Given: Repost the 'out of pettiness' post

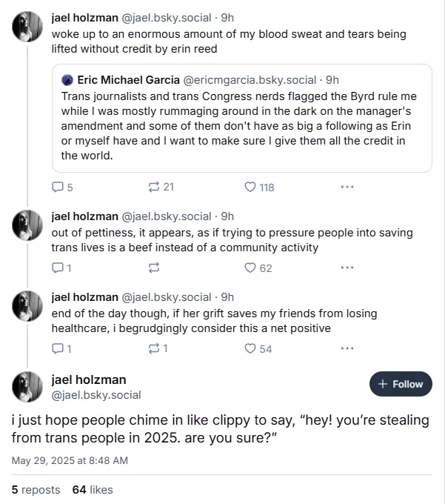Looking at the screenshot, I should pos(154,268).
